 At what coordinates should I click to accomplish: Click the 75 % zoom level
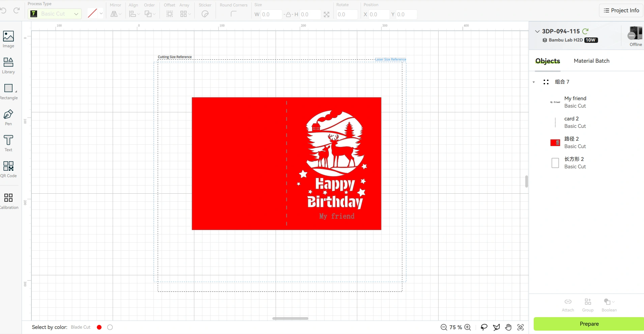click(455, 327)
